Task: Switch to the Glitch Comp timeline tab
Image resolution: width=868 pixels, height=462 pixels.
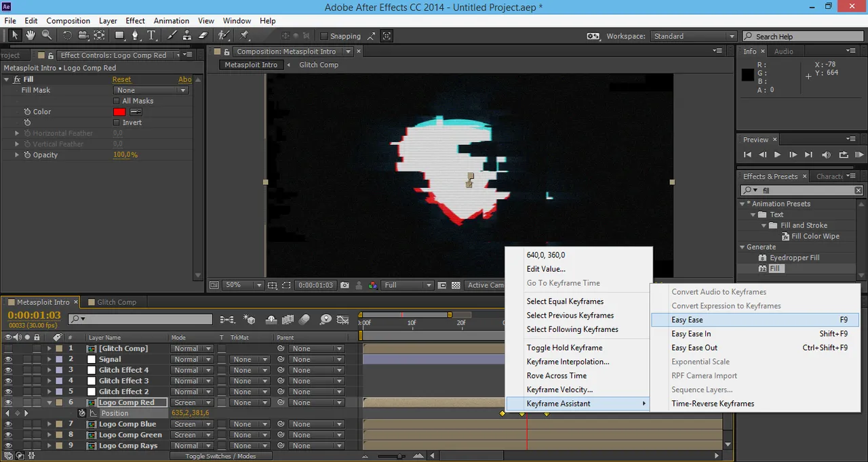Action: (116, 302)
